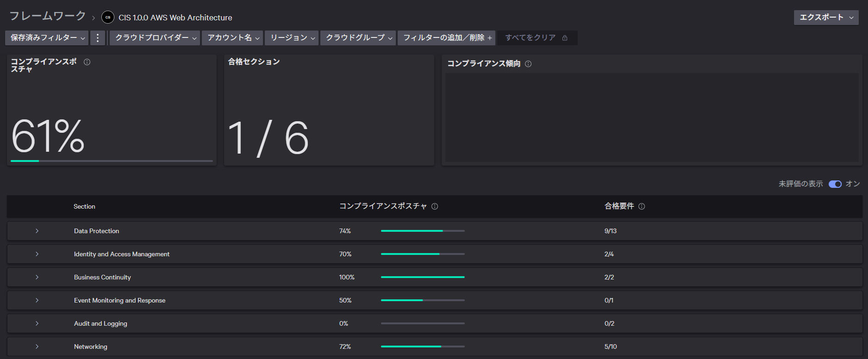Click the エクスポート button
868x359 pixels.
[x=826, y=18]
